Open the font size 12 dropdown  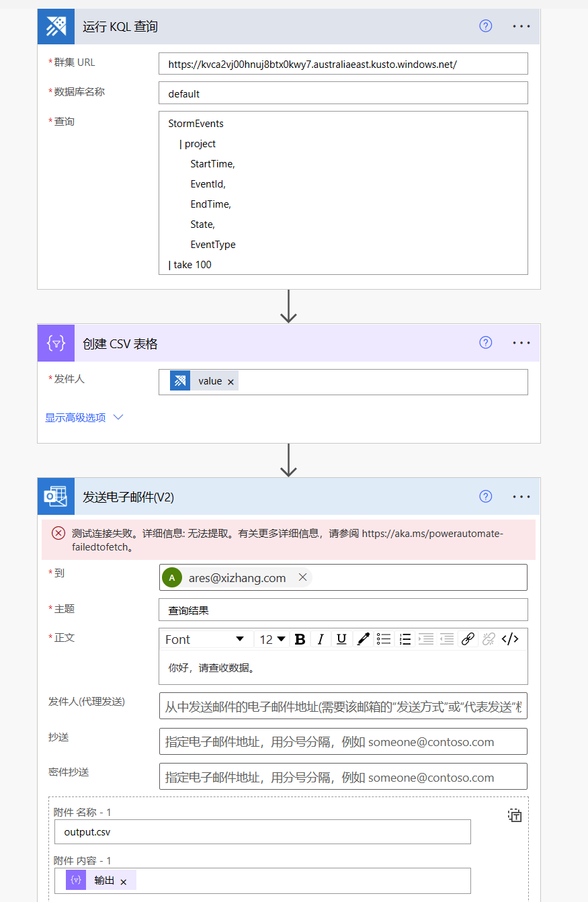(273, 639)
